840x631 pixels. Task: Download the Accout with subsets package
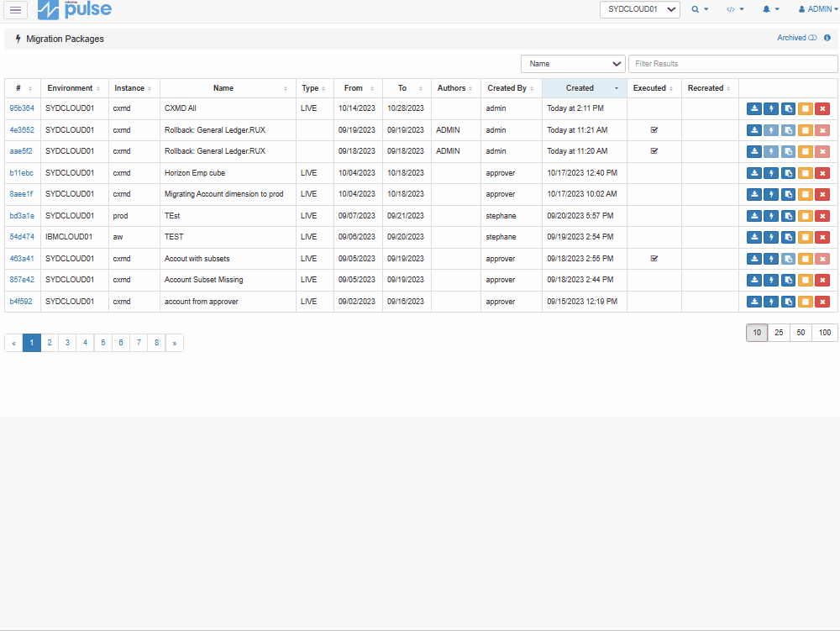(x=753, y=259)
